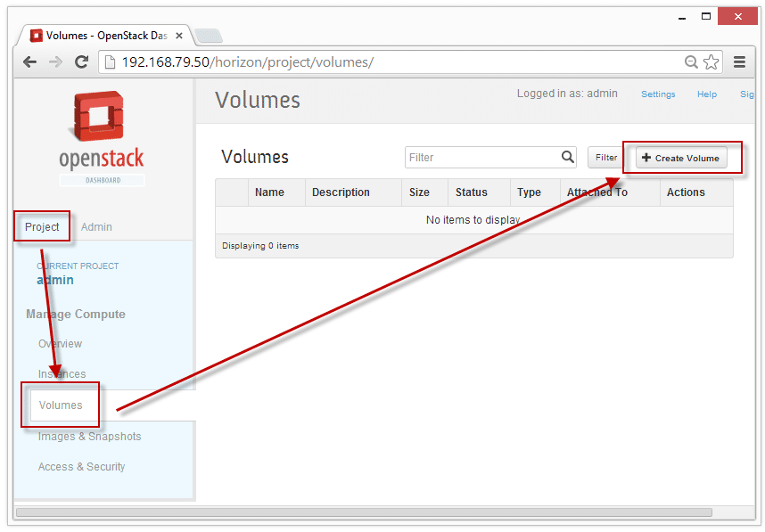765x532 pixels.
Task: Click the zoom magnifier icon in address bar
Action: 691,62
